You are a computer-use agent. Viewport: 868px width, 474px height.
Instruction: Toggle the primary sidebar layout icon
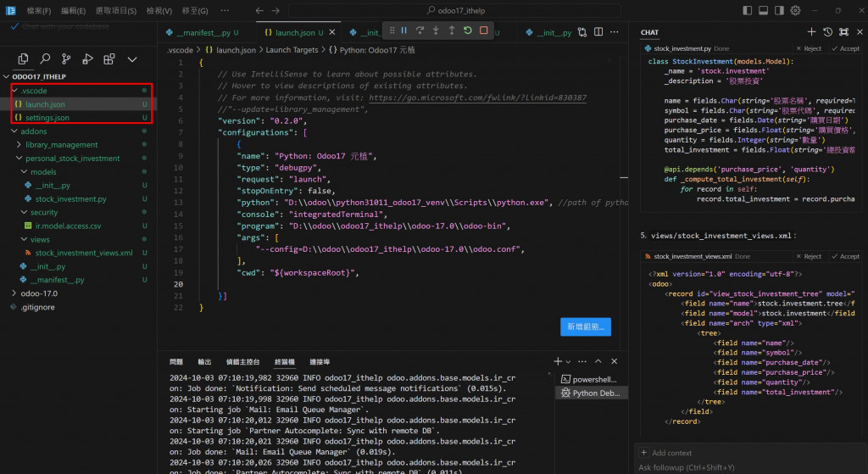point(748,10)
